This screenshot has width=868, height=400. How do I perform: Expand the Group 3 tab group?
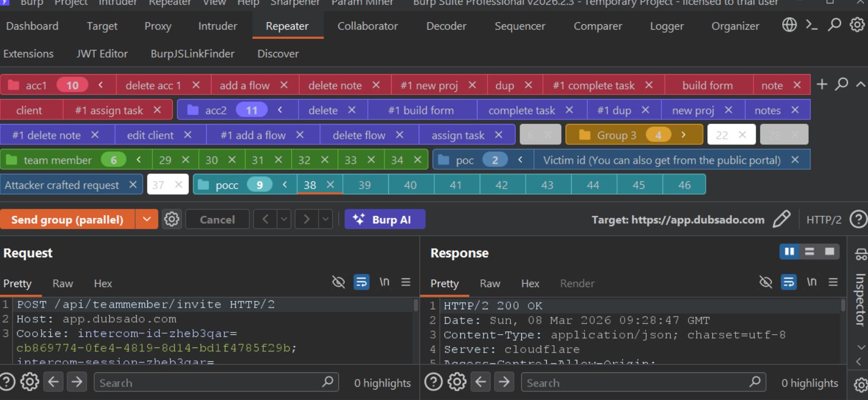coord(683,135)
